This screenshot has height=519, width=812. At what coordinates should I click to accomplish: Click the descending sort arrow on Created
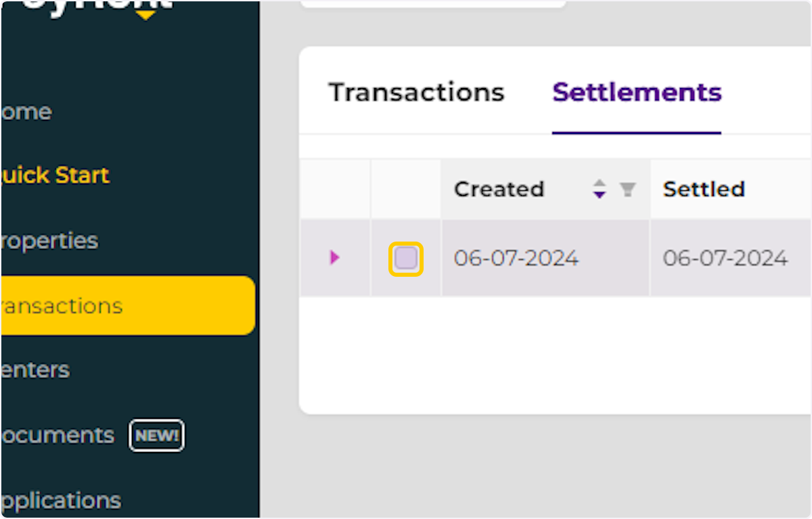pos(600,195)
